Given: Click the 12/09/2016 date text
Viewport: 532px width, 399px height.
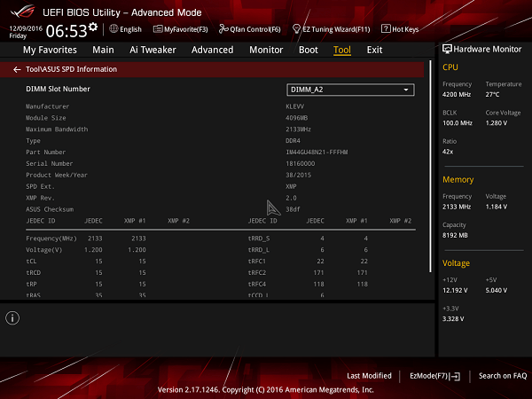Looking at the screenshot, I should pyautogui.click(x=26, y=28).
